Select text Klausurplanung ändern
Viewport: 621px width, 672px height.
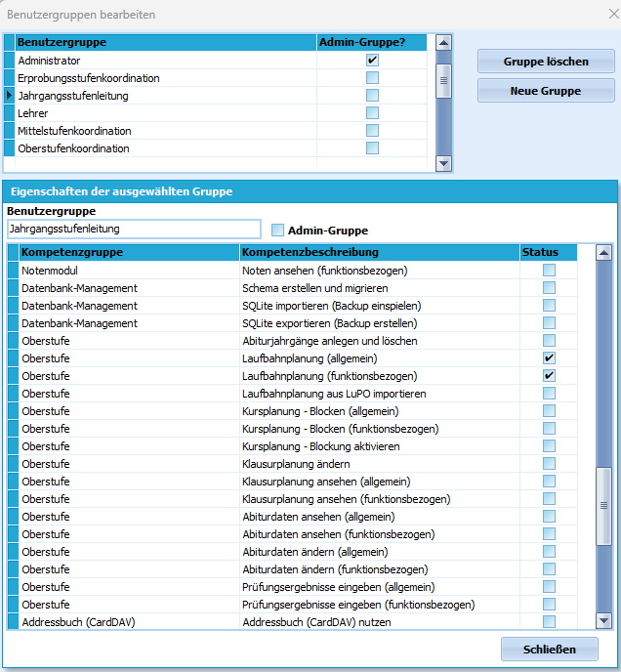pyautogui.click(x=296, y=464)
